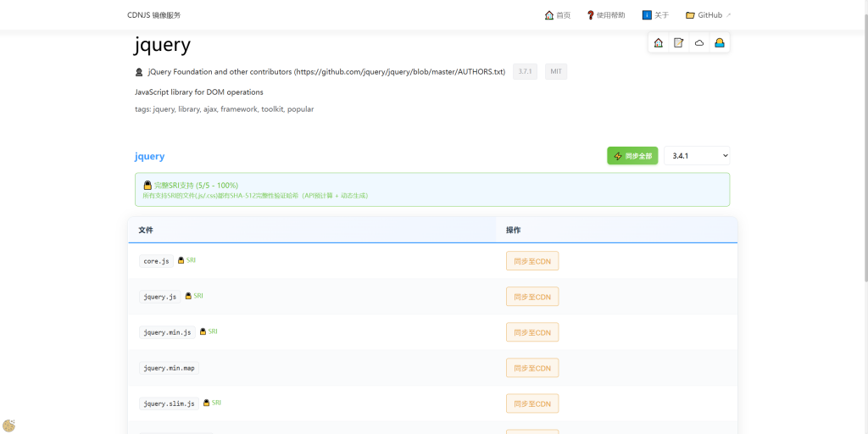Click the MIT license badge

556,72
